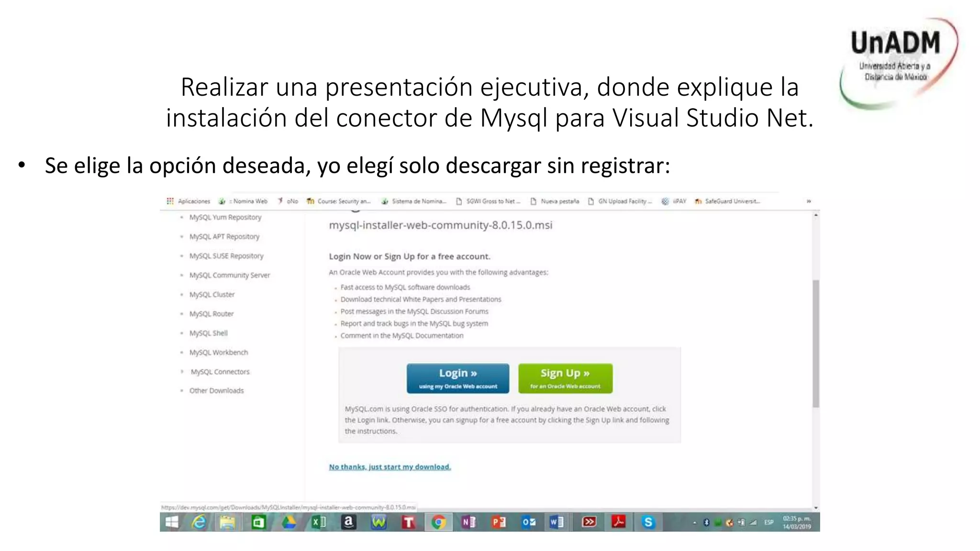This screenshot has width=980, height=551.
Task: Select MySQL APT Repository
Action: (x=224, y=237)
